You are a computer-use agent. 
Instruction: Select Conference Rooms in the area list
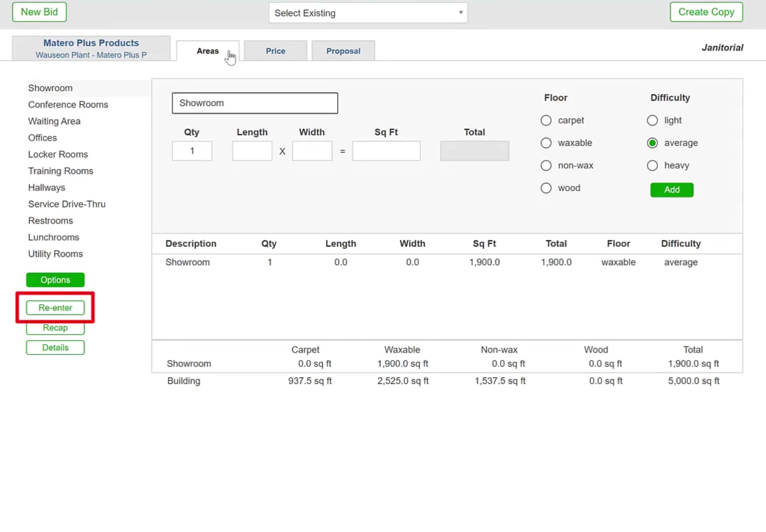pos(68,105)
